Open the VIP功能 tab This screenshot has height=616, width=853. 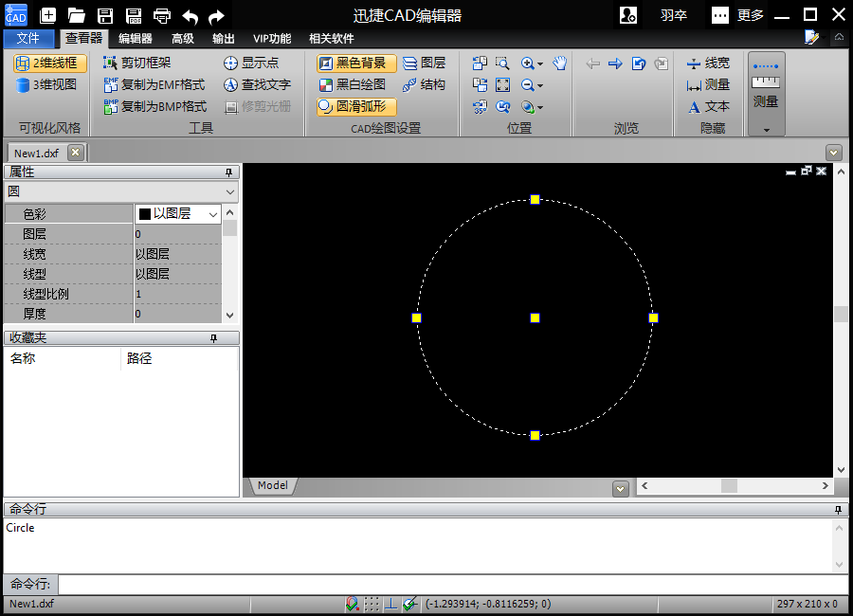272,39
